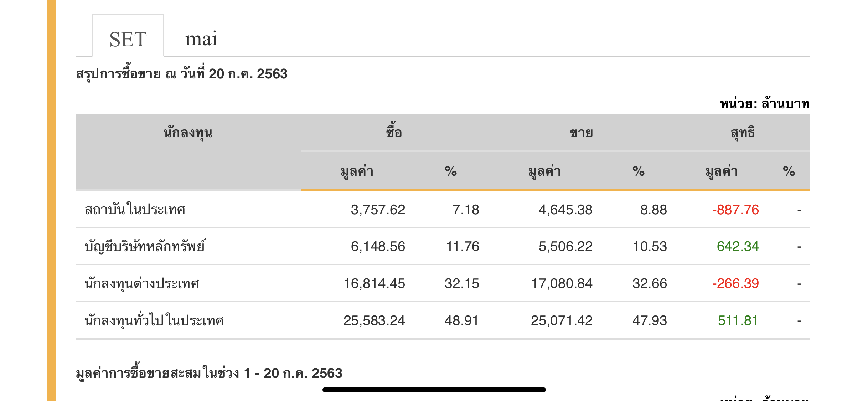Click the green net value 642.34
Screen dimensions: 868x401
pyautogui.click(x=738, y=246)
